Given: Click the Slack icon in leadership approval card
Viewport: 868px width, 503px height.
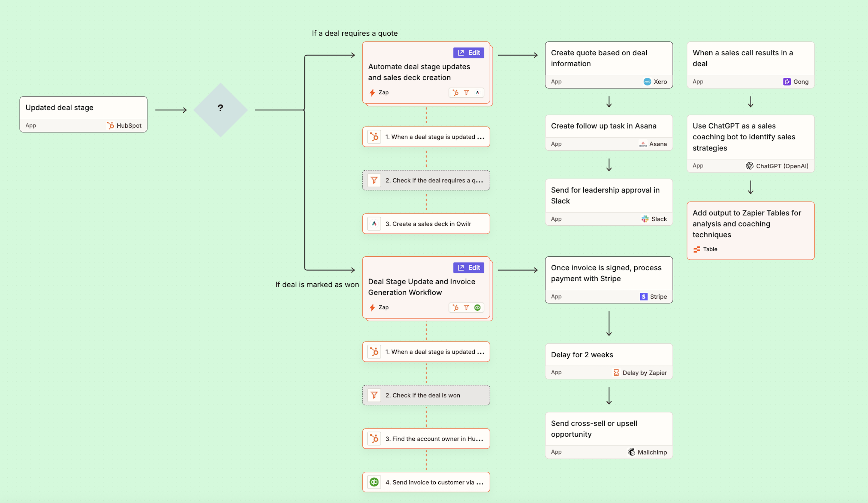Looking at the screenshot, I should click(x=645, y=219).
